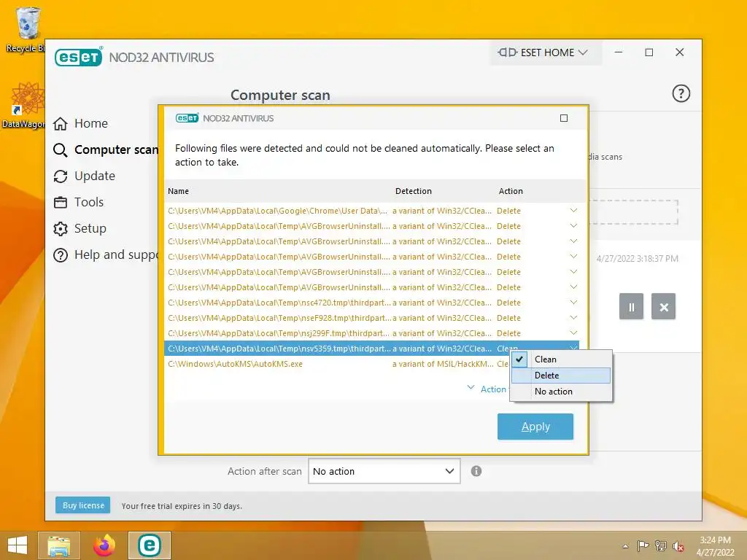The image size is (747, 560).
Task: Select the Google\Chrome\User Data detection row
Action: (371, 211)
